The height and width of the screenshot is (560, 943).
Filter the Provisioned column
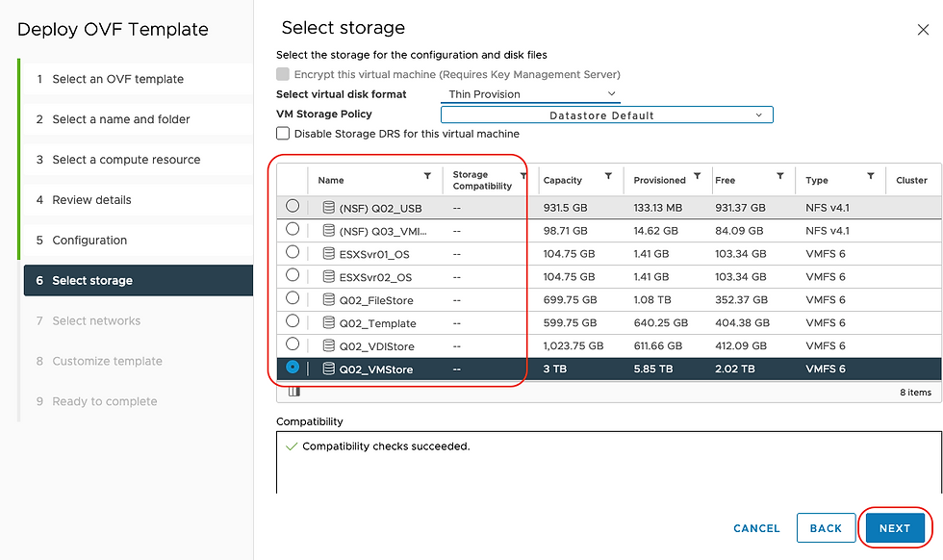coord(697,176)
